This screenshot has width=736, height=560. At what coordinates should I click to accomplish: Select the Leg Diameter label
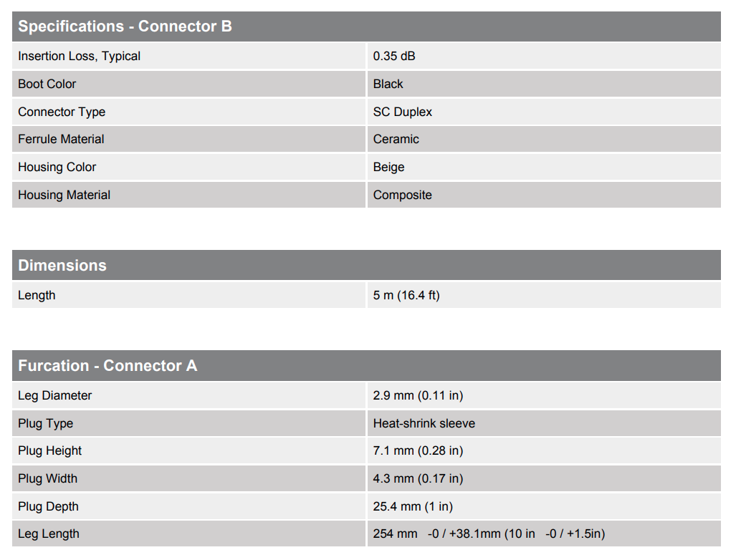(54, 395)
